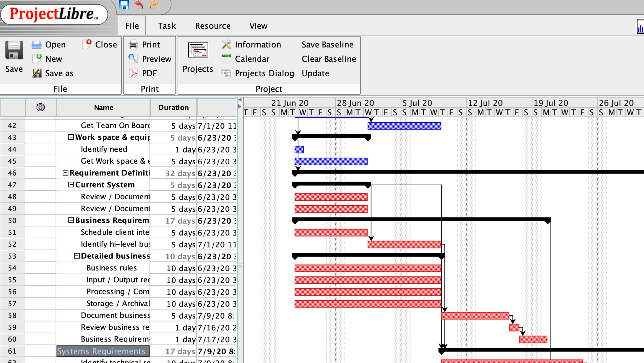Click the Calendar icon in ribbon
Screen dimensions: 644x363
point(226,59)
